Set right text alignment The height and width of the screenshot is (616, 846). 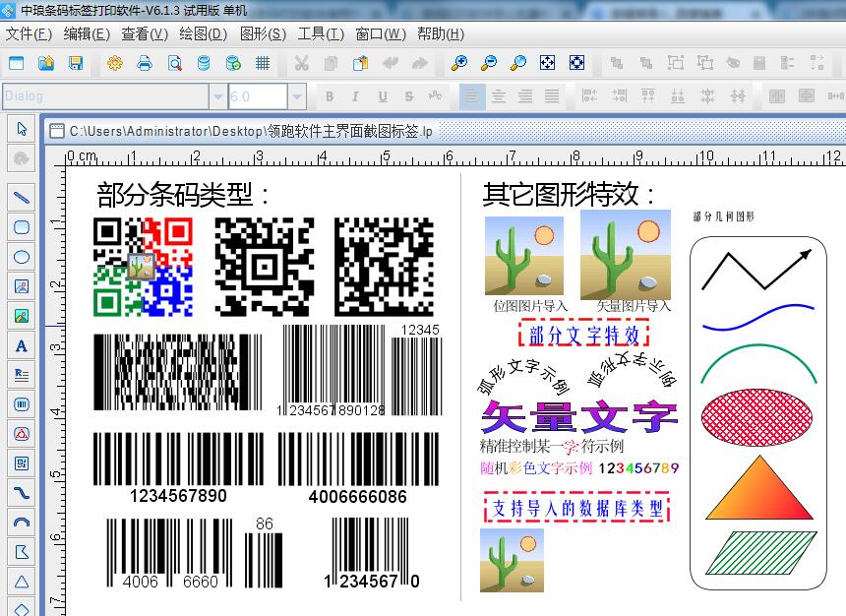pos(525,96)
